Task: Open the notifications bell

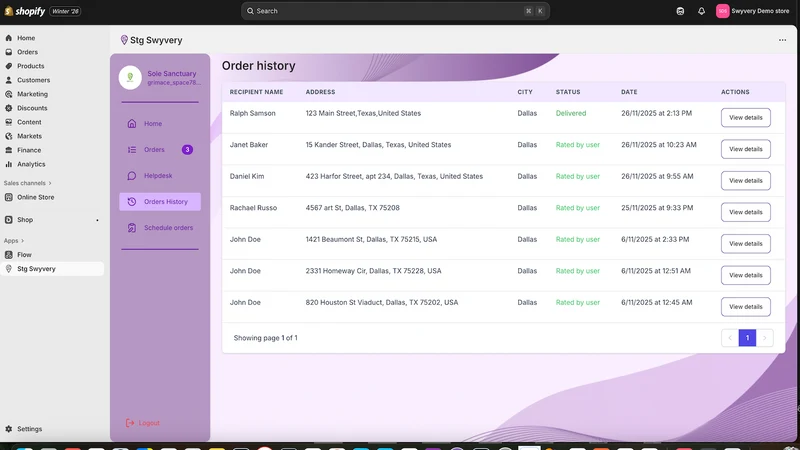Action: tap(702, 11)
